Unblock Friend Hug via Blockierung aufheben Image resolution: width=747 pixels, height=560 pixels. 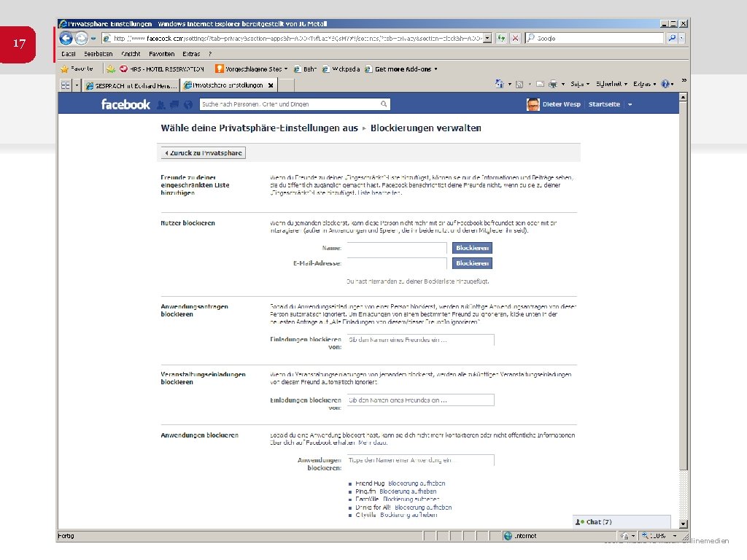[417, 483]
